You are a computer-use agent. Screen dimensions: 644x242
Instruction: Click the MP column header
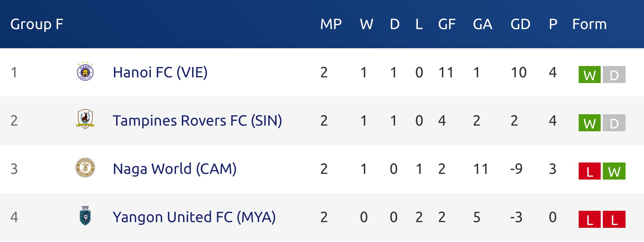click(331, 24)
